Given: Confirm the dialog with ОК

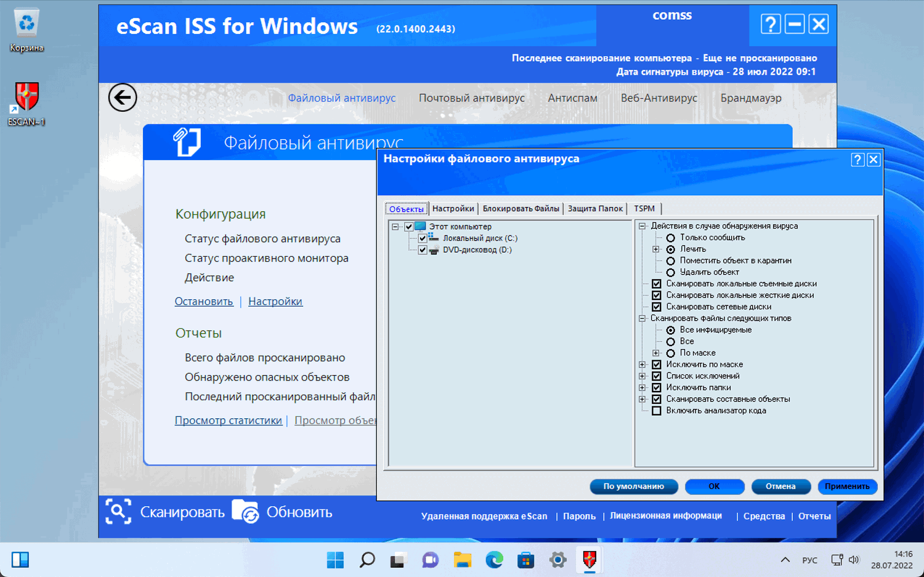Looking at the screenshot, I should point(715,486).
